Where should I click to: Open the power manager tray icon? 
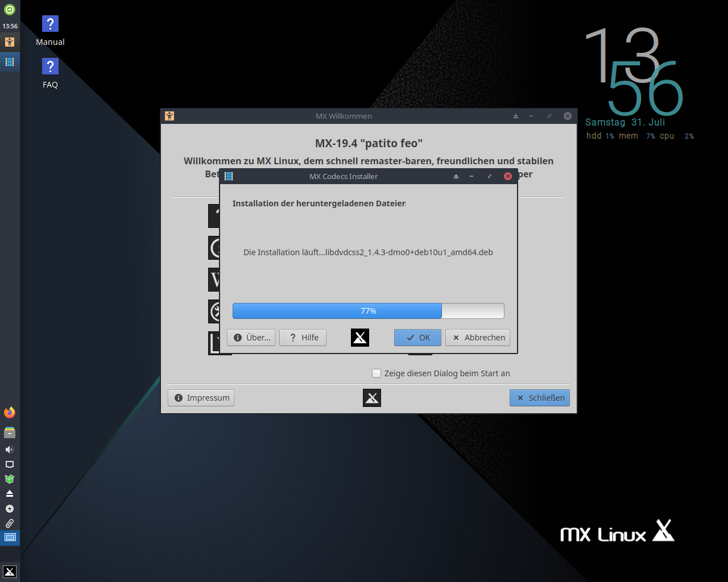tap(10, 509)
